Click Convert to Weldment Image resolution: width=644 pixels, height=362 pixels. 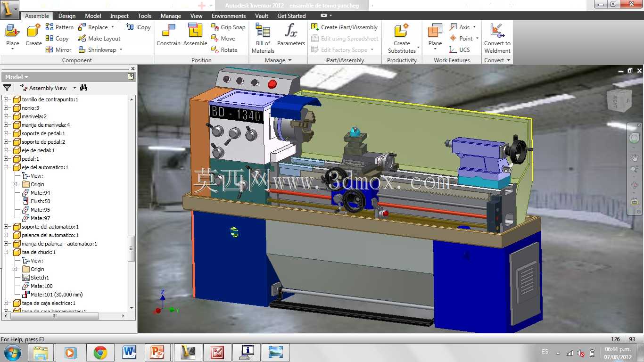coord(497,39)
